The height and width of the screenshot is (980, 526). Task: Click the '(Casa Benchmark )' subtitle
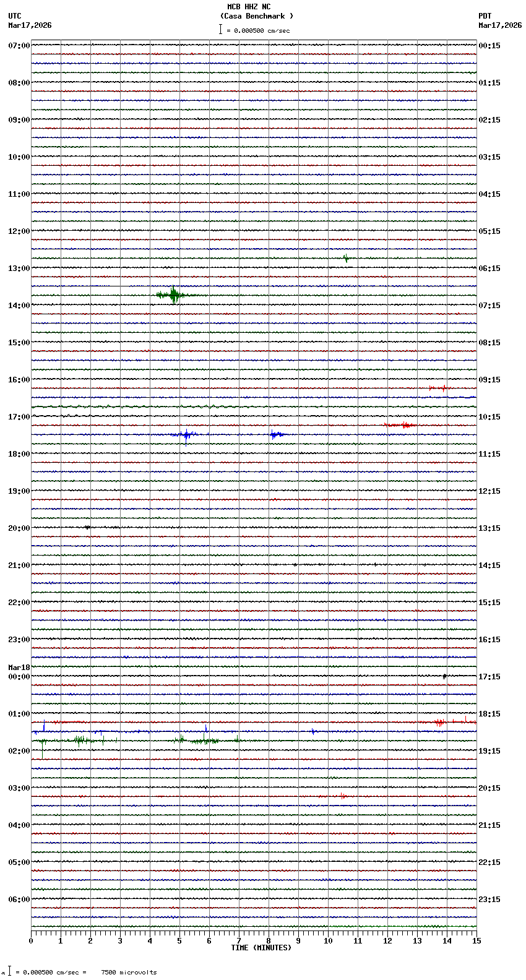tap(257, 16)
